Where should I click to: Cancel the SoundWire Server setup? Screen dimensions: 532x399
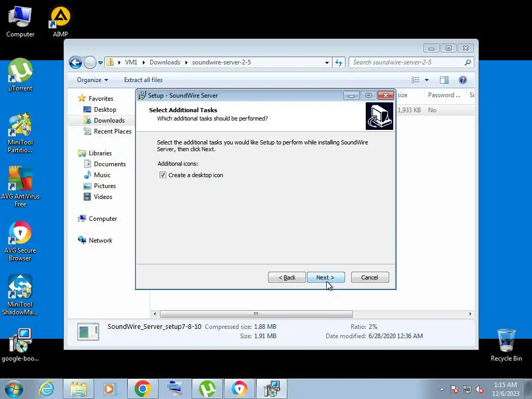(370, 277)
